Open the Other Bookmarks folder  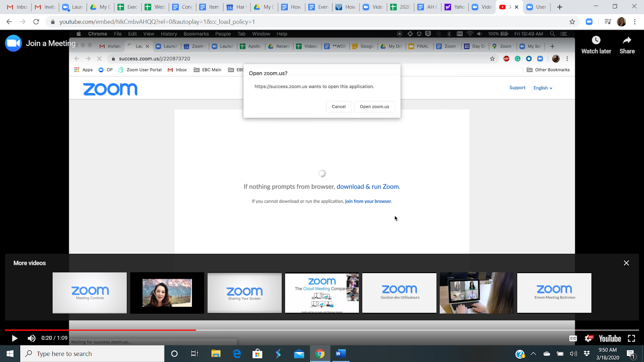[548, 70]
